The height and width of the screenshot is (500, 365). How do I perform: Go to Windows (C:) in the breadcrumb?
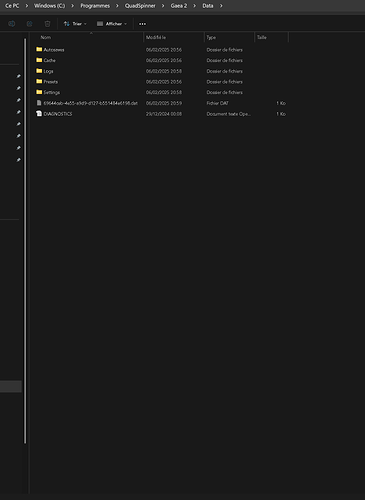[50, 6]
